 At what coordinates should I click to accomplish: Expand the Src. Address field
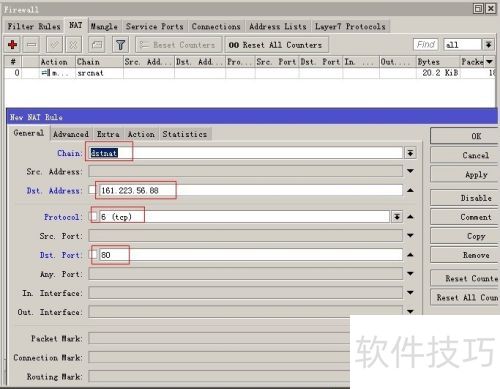[410, 171]
